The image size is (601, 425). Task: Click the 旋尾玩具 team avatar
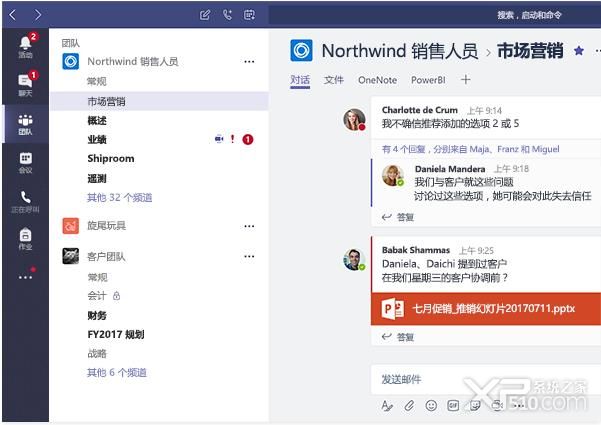click(x=71, y=226)
